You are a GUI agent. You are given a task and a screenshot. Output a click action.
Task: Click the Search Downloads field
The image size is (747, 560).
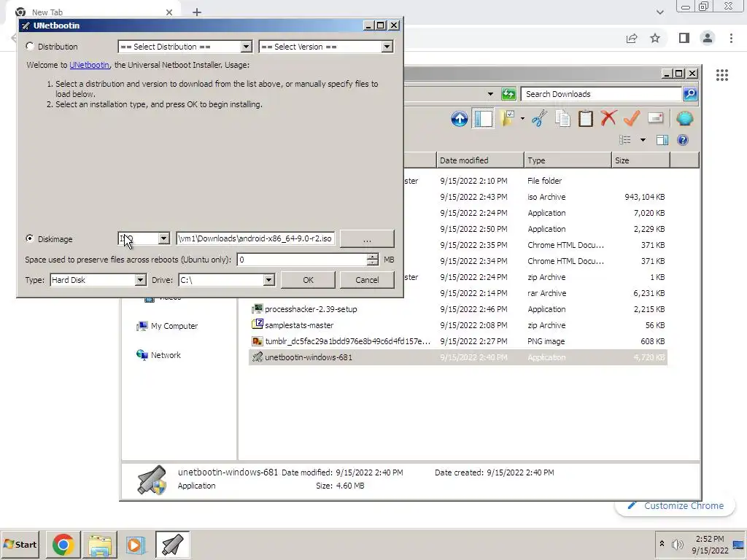[x=601, y=94]
